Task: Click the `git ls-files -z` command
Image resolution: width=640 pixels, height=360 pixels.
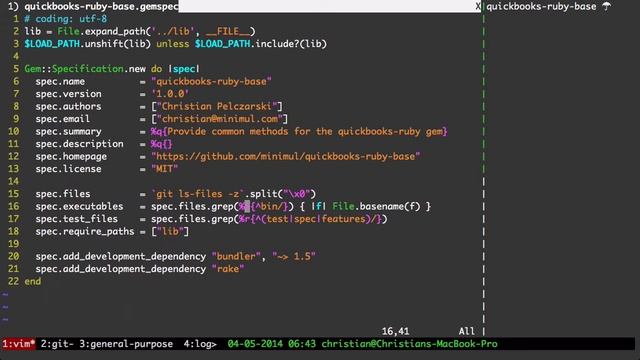Action: [x=198, y=194]
